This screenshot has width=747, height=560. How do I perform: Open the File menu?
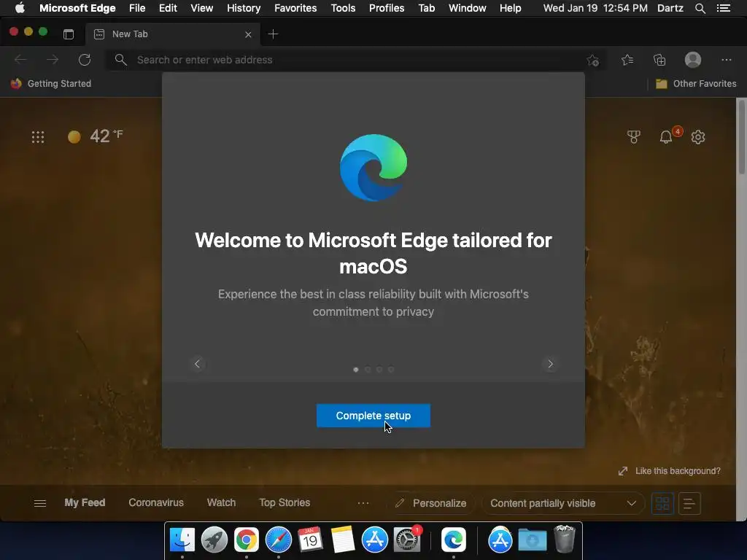[x=137, y=8]
